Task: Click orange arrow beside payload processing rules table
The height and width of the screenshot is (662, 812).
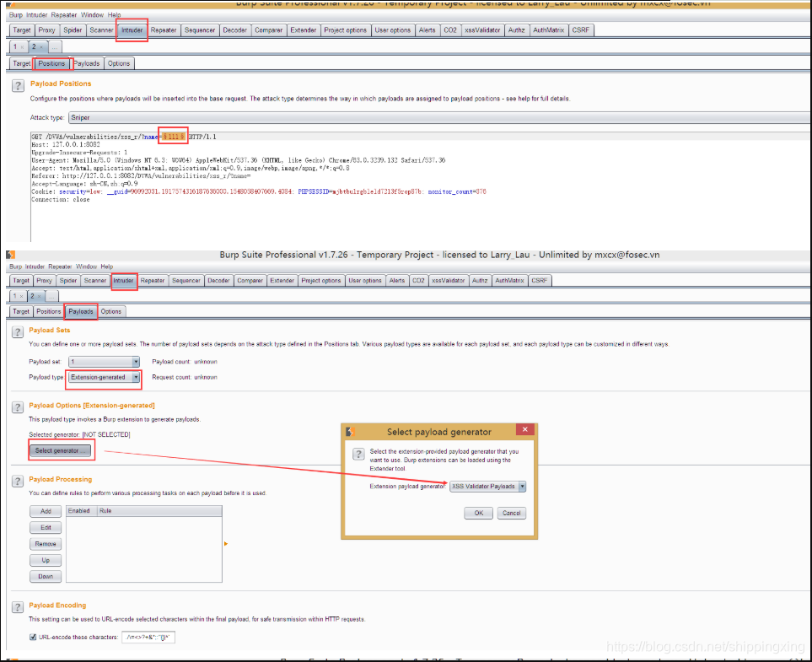Action: 226,544
